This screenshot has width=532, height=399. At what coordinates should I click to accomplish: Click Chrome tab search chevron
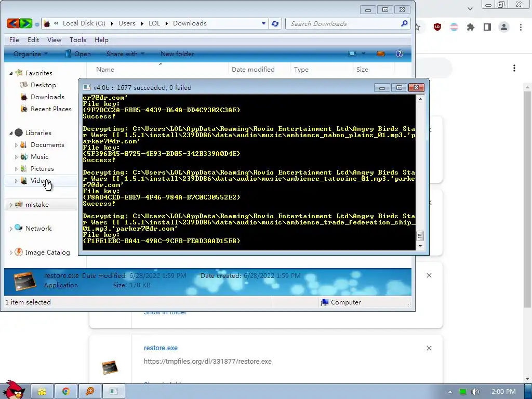point(470,8)
